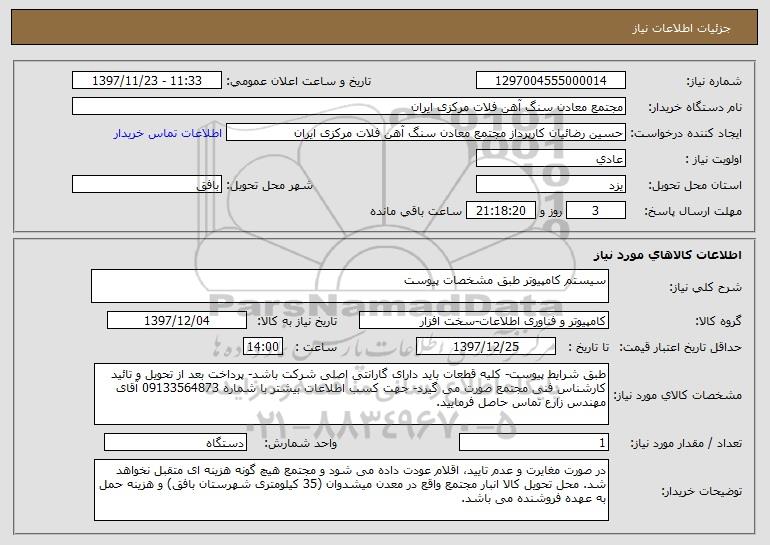Select the price validity date 1397/12/25

(486, 347)
